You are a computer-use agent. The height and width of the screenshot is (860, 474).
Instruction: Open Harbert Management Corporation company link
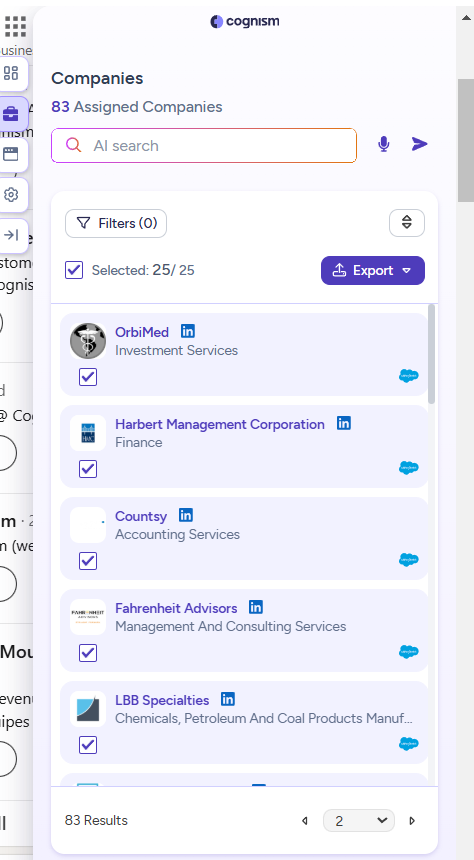pyautogui.click(x=219, y=424)
